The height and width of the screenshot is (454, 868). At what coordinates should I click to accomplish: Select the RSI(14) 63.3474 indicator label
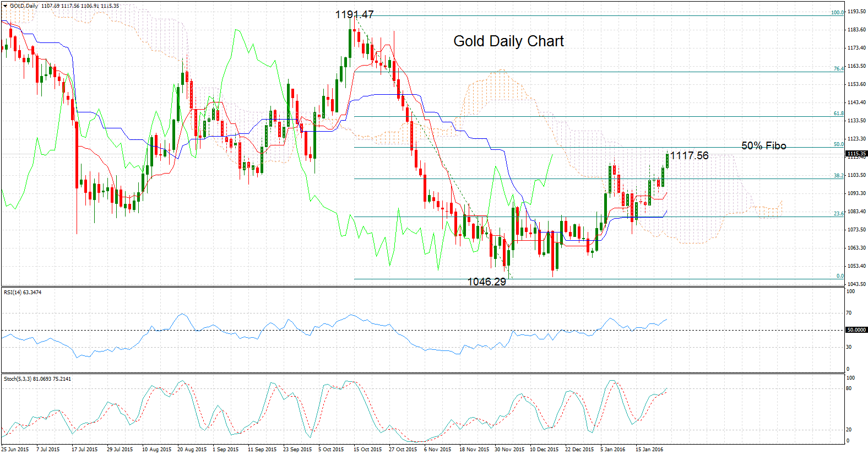pyautogui.click(x=23, y=293)
